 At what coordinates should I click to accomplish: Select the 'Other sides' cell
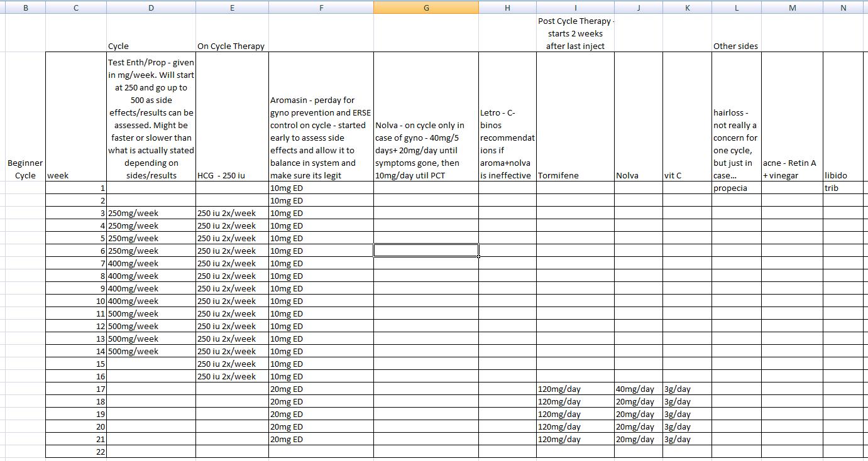(736, 46)
